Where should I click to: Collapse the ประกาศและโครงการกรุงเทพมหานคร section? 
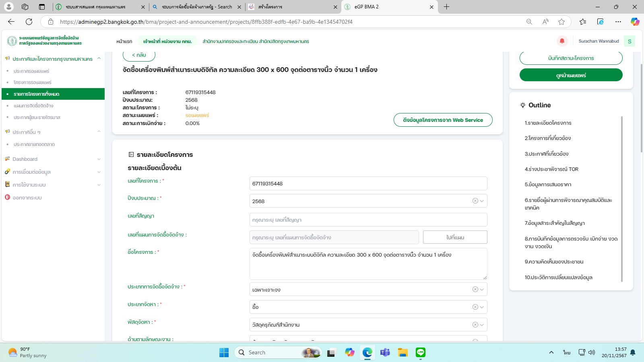99,59
